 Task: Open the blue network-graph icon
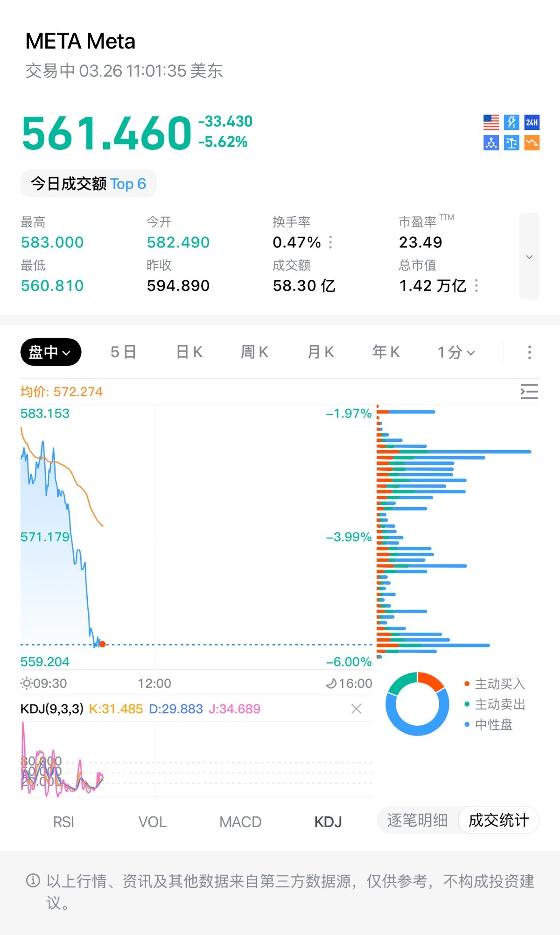pyautogui.click(x=491, y=143)
